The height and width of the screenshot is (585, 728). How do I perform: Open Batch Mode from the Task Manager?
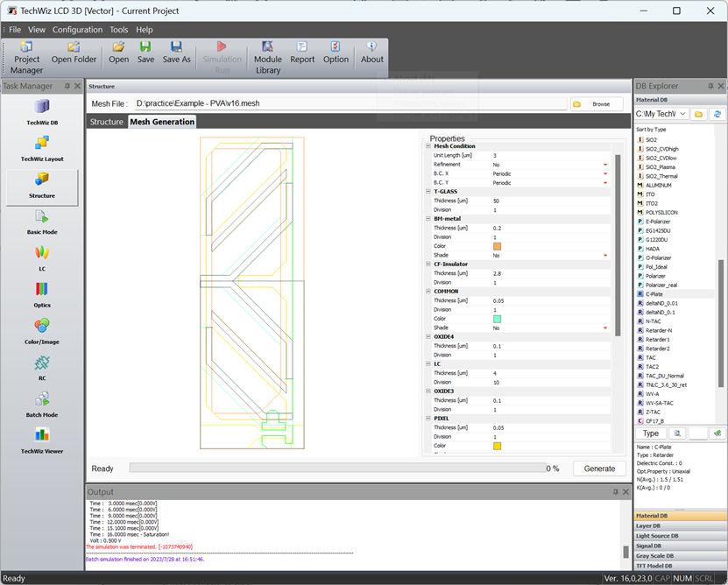pyautogui.click(x=41, y=404)
